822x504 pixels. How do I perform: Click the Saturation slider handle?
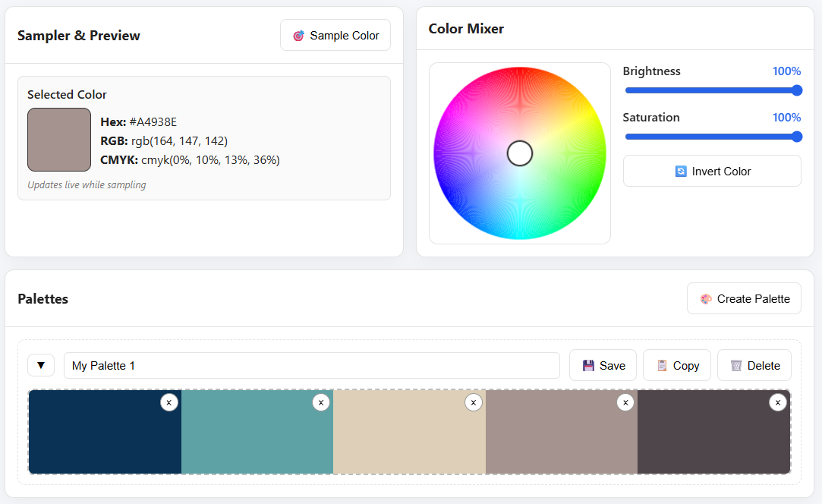coord(797,137)
